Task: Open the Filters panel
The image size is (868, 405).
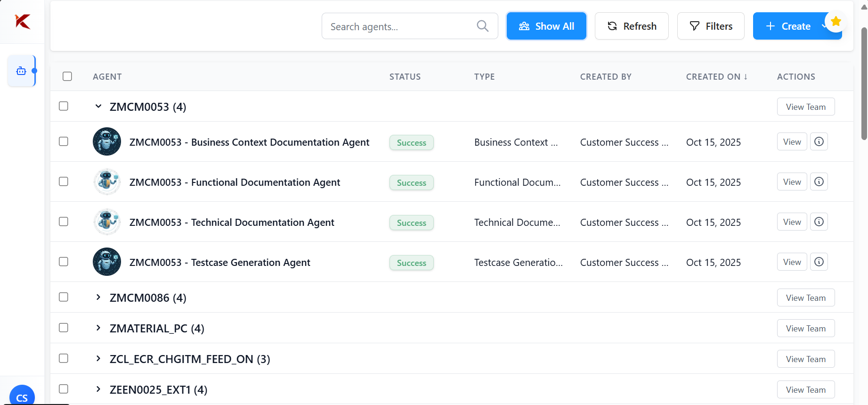Action: (710, 26)
